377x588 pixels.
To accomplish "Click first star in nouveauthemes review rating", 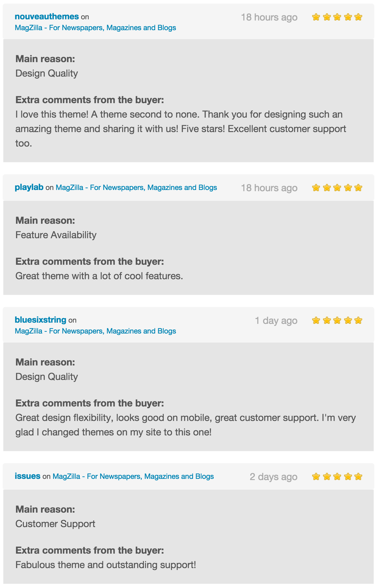I will [x=316, y=17].
